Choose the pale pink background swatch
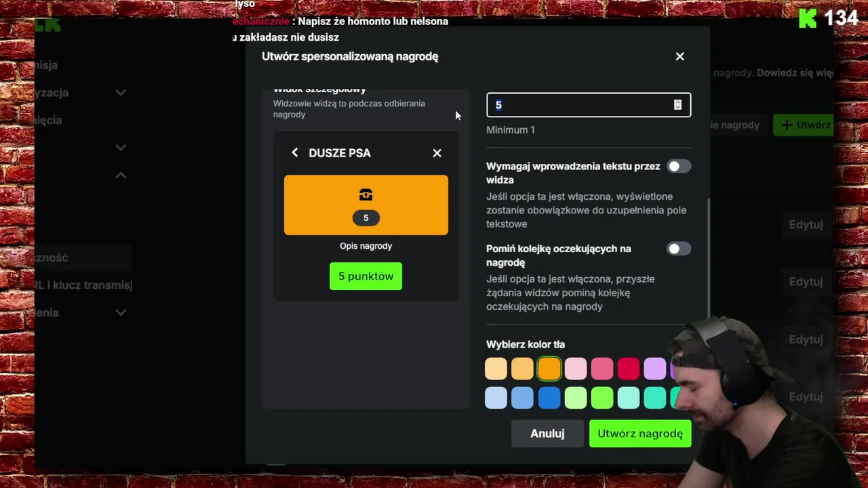Screen dimensions: 868x488 (x=576, y=369)
